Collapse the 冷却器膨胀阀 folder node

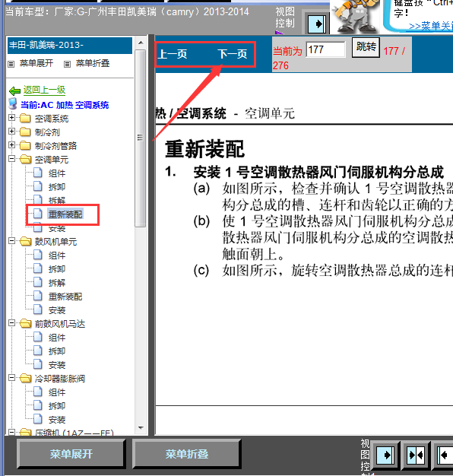coord(12,378)
